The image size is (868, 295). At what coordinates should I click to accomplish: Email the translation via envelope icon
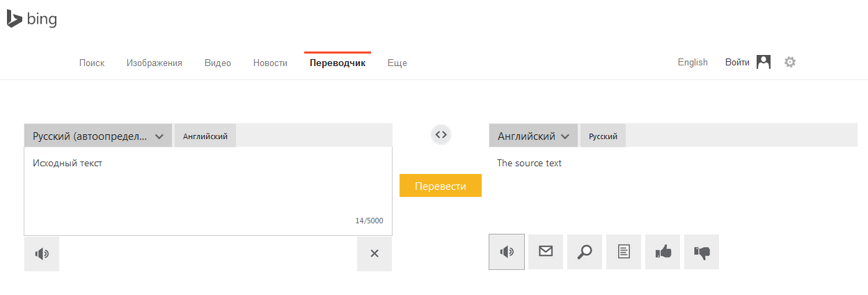546,252
